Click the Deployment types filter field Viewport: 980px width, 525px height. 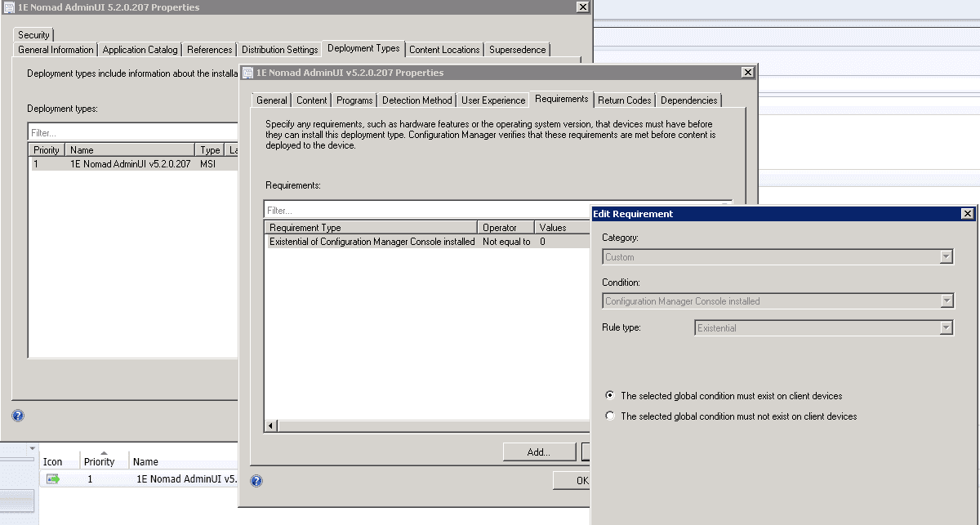[x=134, y=132]
